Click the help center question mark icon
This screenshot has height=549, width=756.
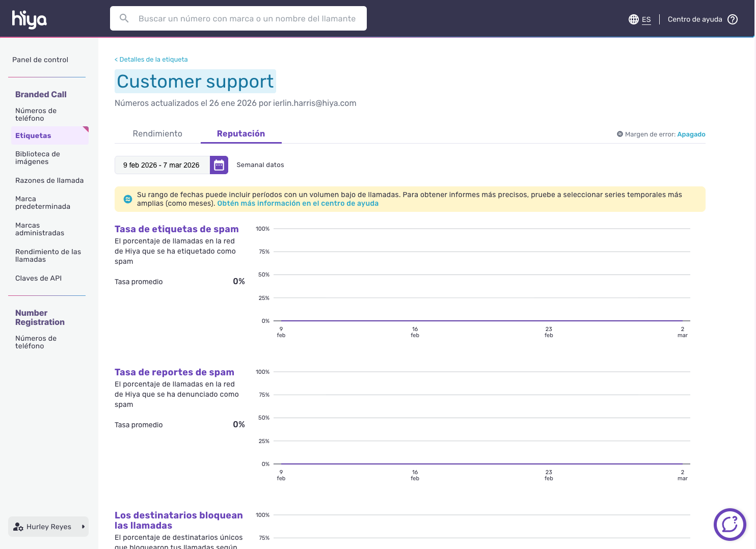[733, 19]
